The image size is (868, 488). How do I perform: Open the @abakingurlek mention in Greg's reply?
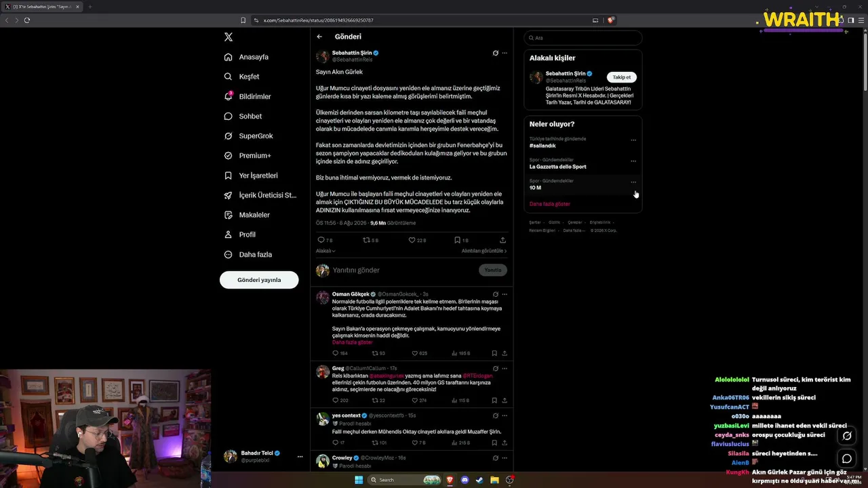[x=387, y=375]
